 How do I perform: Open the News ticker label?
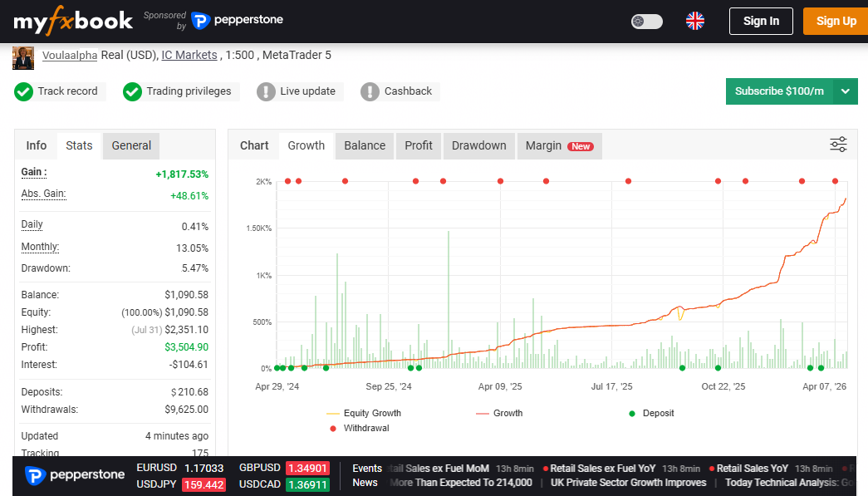pyautogui.click(x=365, y=483)
